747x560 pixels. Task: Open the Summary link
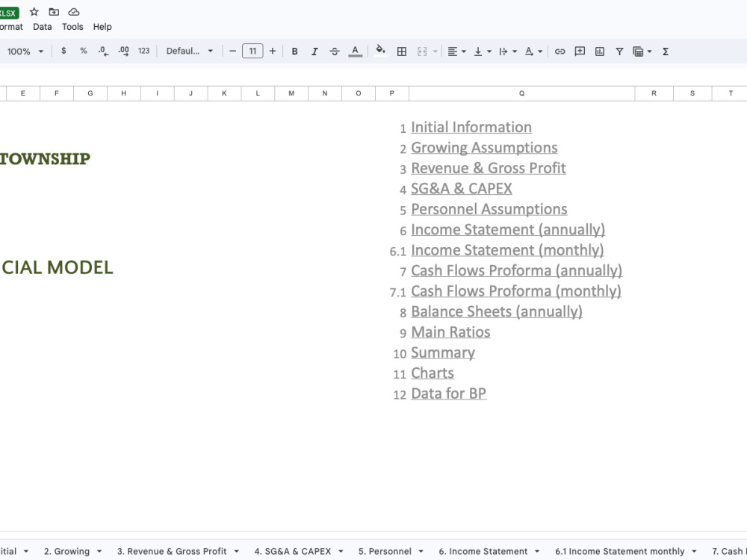point(442,352)
